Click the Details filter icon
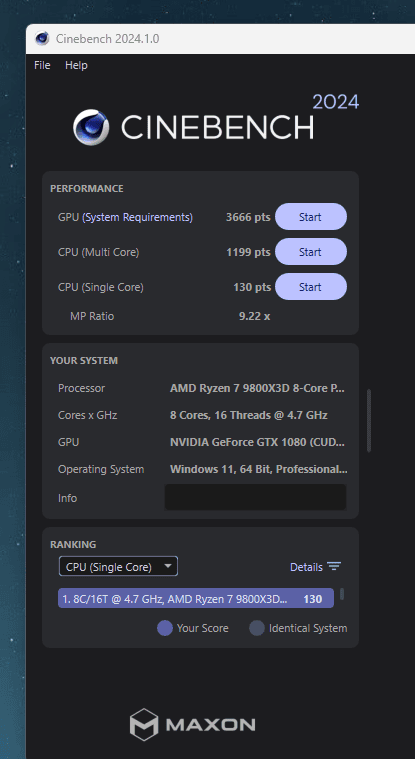Screen dimensions: 415x759 tap(334, 566)
